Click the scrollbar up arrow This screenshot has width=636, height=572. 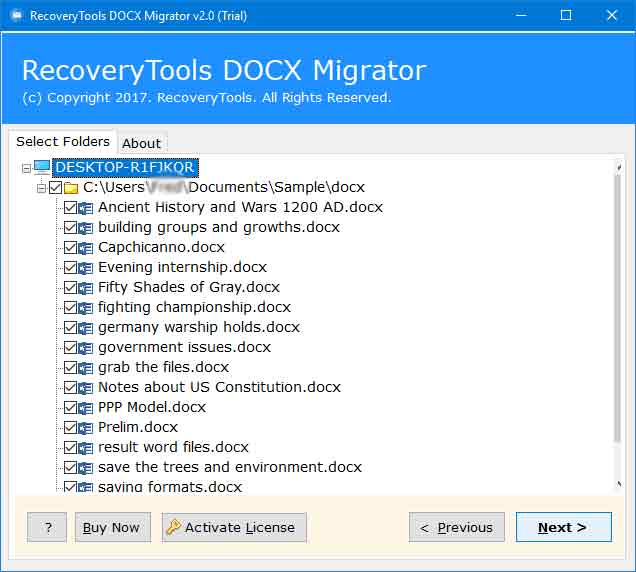click(619, 167)
